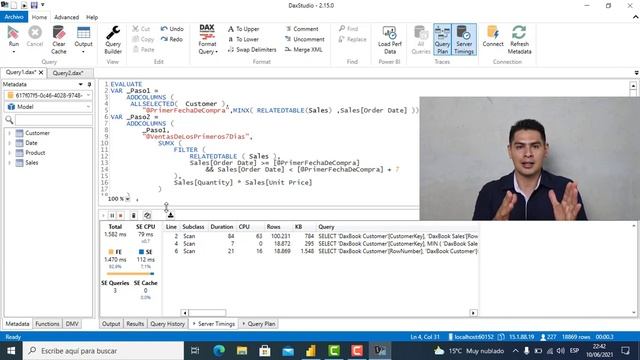Click Paste in the Edit group
The height and width of the screenshot is (360, 640).
pos(143,49)
